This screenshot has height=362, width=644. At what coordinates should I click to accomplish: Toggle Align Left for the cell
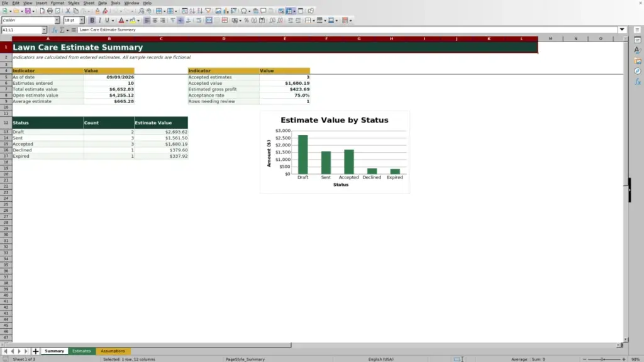(x=147, y=20)
